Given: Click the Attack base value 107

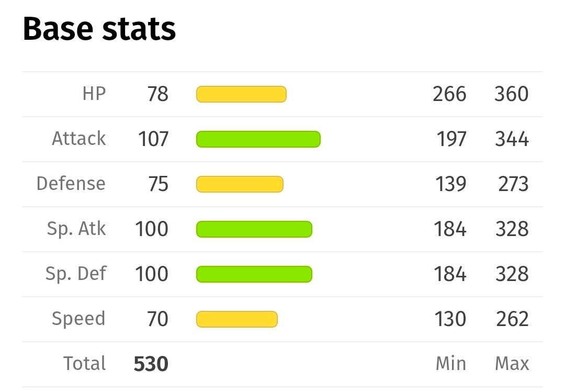Looking at the screenshot, I should pyautogui.click(x=153, y=139).
